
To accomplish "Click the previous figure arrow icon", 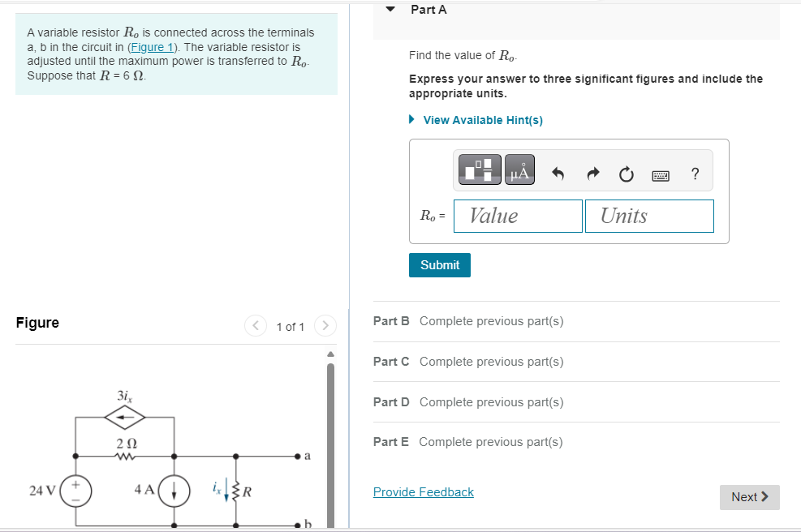I will click(256, 326).
